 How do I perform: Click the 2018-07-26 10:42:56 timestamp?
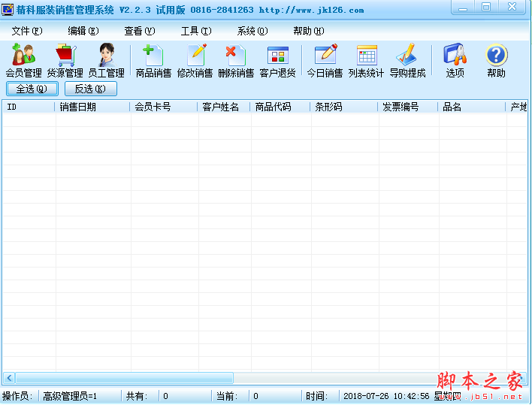click(x=386, y=396)
